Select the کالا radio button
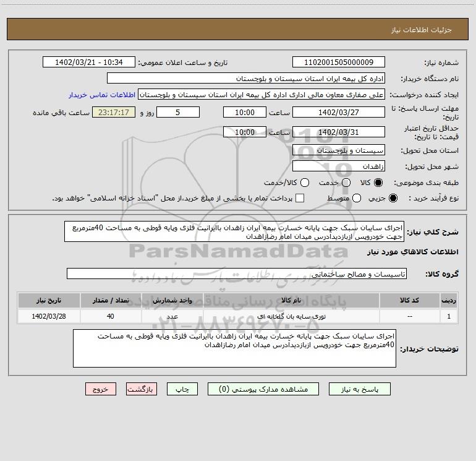This screenshot has height=461, width=476. click(x=378, y=183)
